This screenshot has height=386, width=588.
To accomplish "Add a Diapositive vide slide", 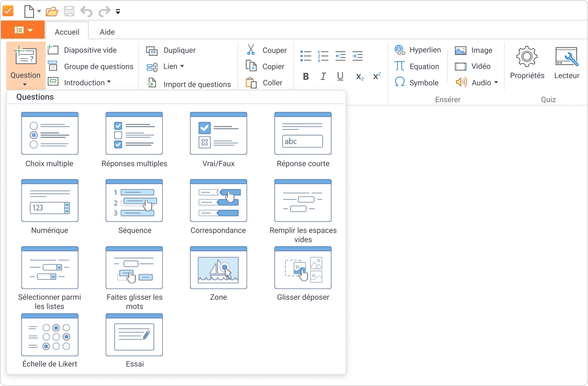I will (82, 50).
